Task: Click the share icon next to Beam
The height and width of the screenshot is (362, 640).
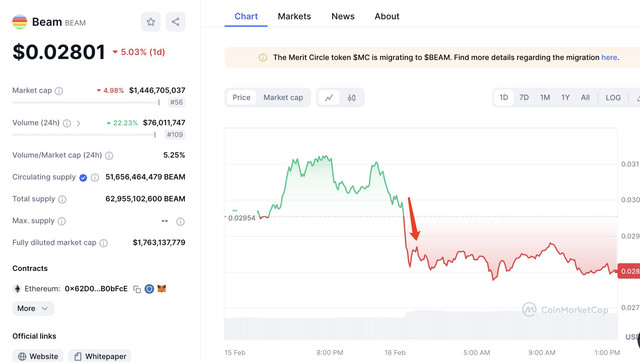Action: [176, 22]
